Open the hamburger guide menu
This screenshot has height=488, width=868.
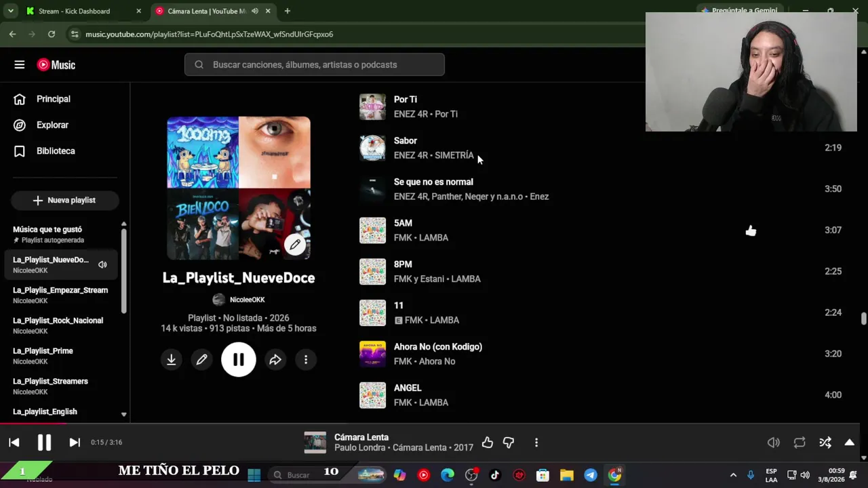tap(20, 65)
